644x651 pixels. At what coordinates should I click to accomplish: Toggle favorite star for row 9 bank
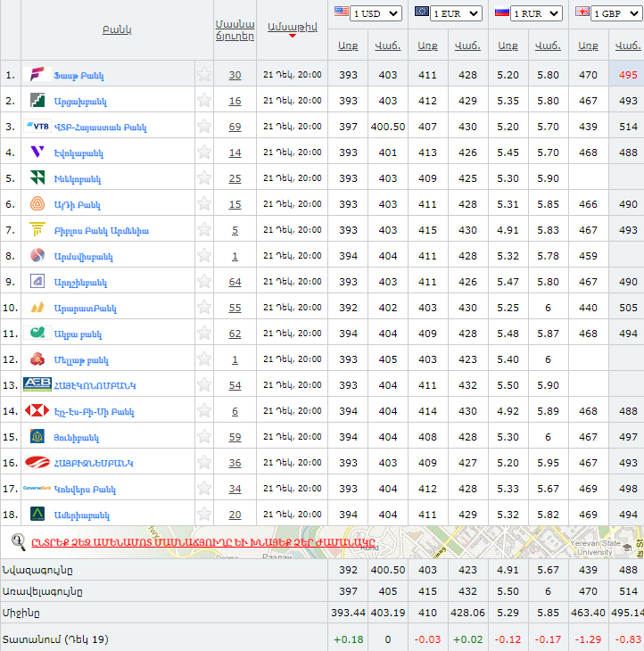point(204,282)
